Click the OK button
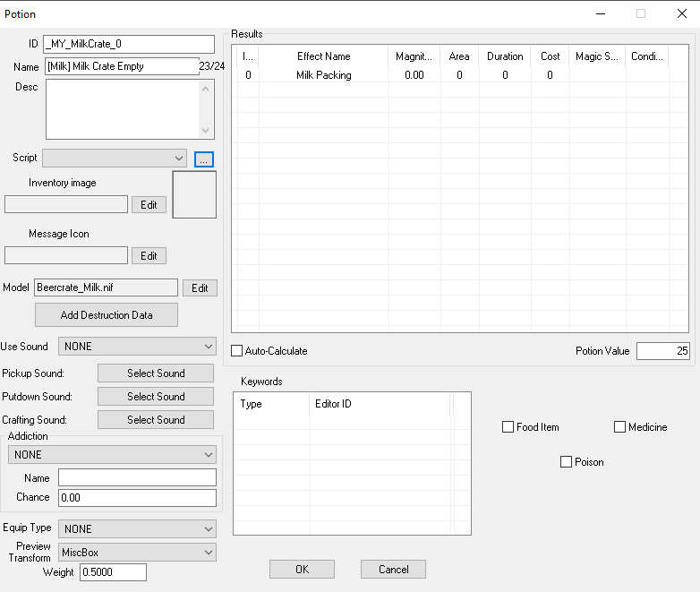The image size is (700, 592). (302, 570)
